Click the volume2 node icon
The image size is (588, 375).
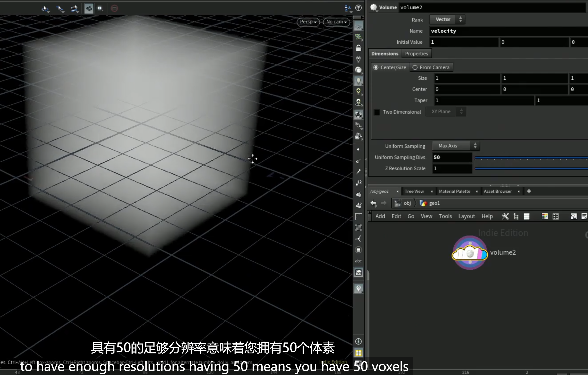click(x=470, y=253)
